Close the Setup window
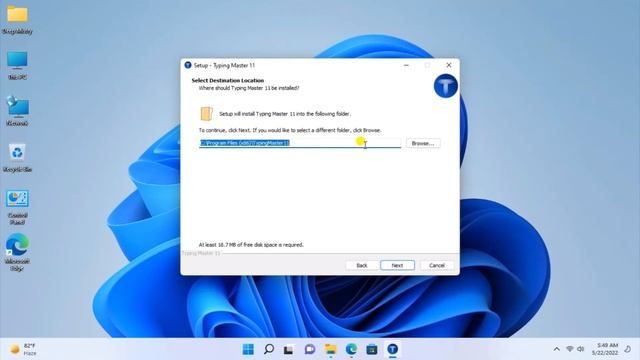Screen dimensions: 640x360 click(449, 65)
